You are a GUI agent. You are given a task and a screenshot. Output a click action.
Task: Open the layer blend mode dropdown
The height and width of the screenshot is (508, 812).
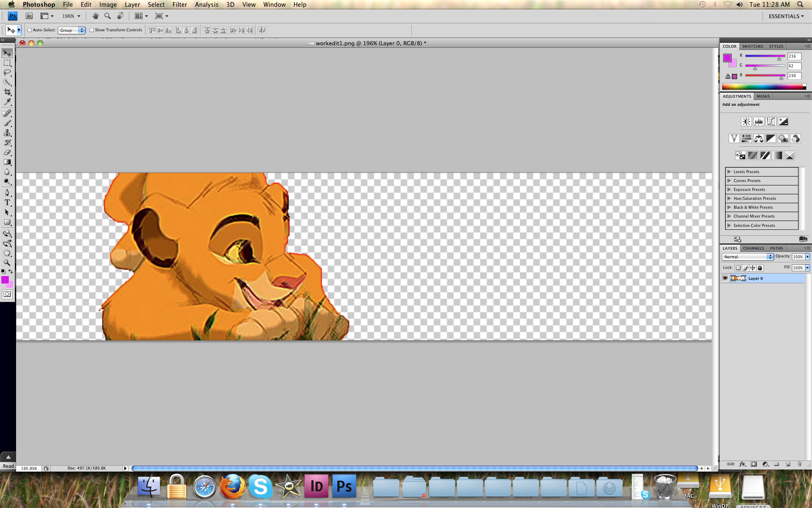(x=747, y=257)
